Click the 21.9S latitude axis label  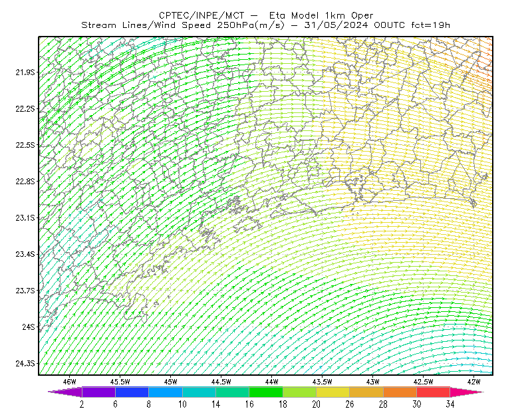point(25,72)
